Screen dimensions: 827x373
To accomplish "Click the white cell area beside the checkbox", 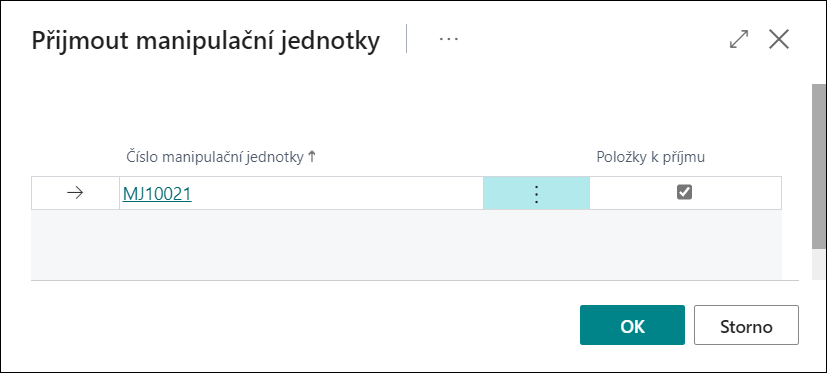I will point(738,194).
